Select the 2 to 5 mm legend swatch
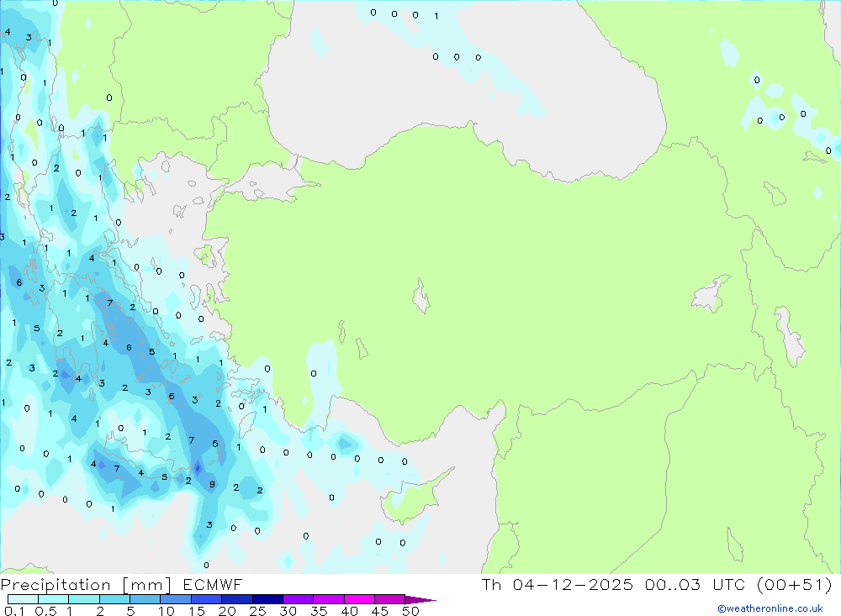This screenshot has height=616, width=841. coord(114,599)
